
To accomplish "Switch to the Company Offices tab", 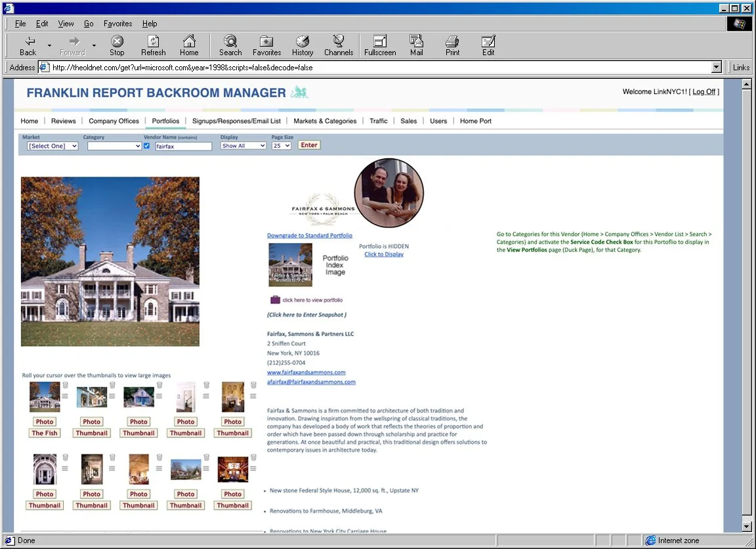I will coord(114,121).
